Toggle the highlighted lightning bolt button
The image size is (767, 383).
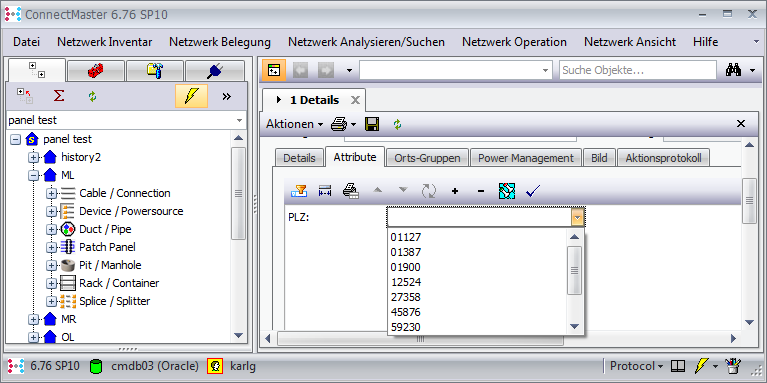coord(191,96)
